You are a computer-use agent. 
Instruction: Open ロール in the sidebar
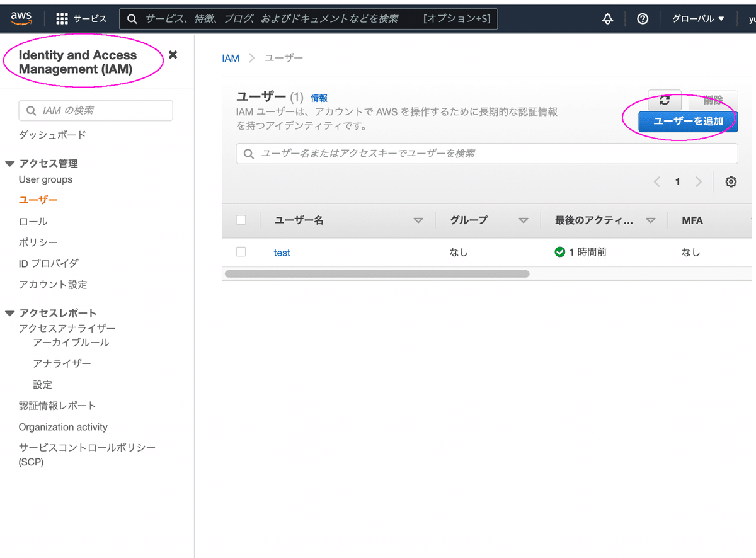click(33, 222)
